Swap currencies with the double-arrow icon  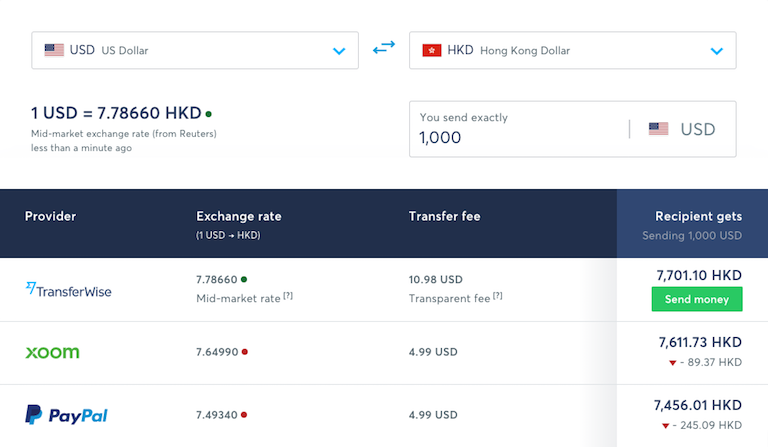[x=384, y=47]
